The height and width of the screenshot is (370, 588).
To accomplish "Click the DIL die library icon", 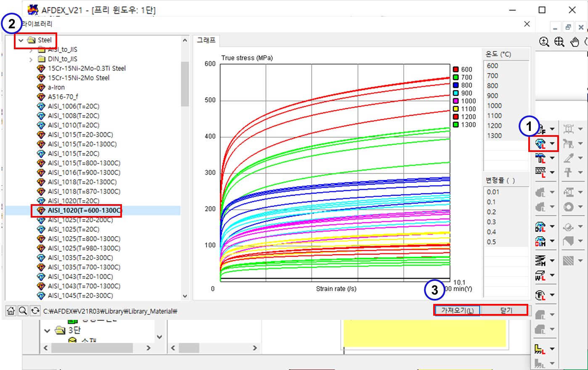I will (540, 227).
